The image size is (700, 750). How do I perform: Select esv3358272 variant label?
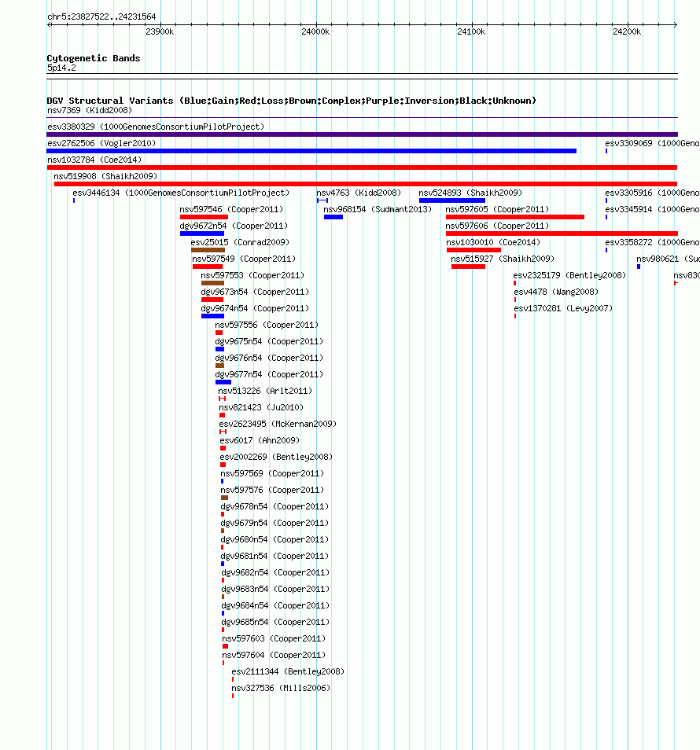pos(652,242)
